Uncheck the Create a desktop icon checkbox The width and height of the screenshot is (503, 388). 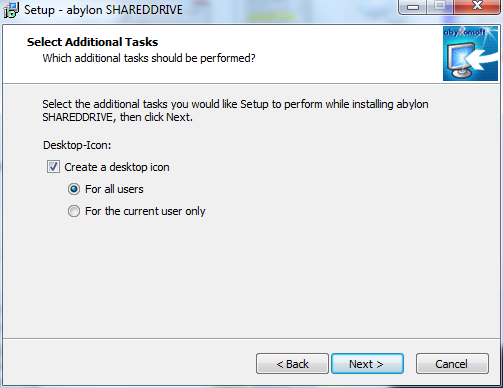click(53, 167)
